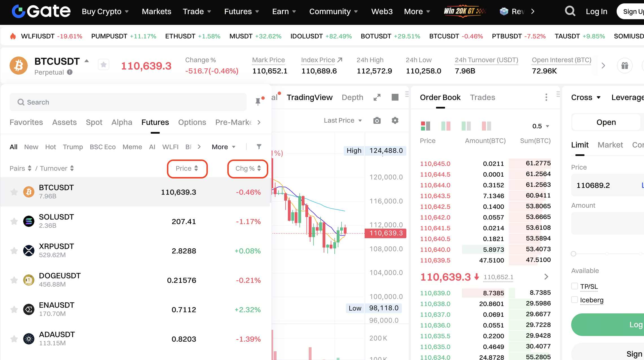This screenshot has width=644, height=360.
Task: Open the Cross margin mode dropdown
Action: click(586, 97)
